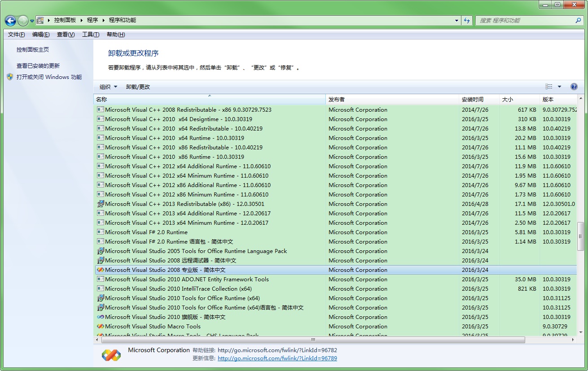Click icon of Visual Studio 2010 ADO.NET Entity Framework
This screenshot has height=371, width=588.
101,279
